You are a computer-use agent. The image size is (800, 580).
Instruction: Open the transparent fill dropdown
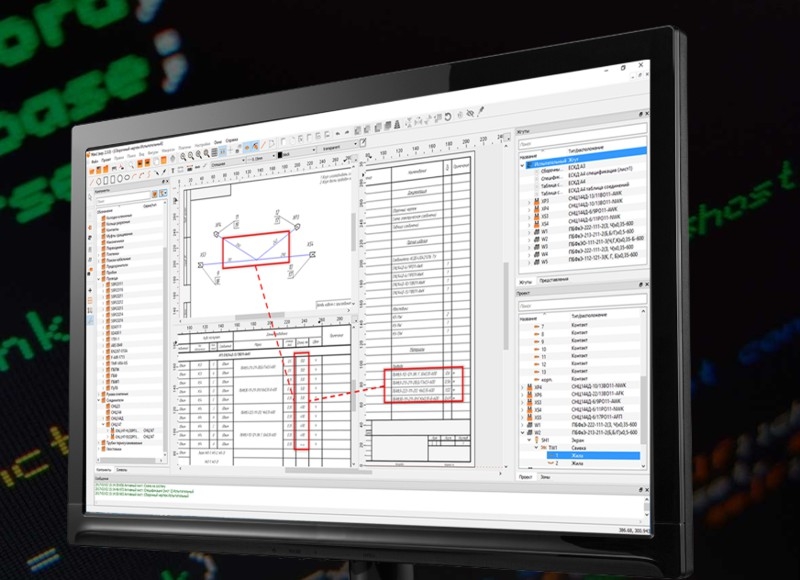(x=338, y=147)
